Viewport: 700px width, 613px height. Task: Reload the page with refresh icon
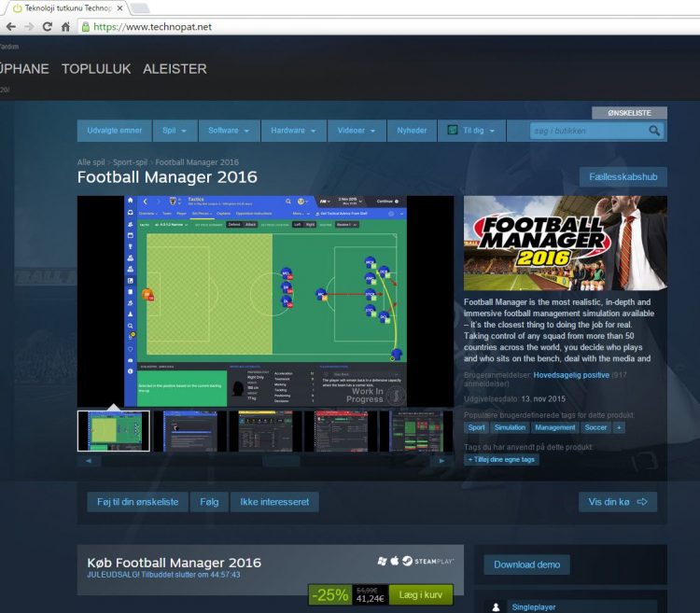tap(47, 27)
